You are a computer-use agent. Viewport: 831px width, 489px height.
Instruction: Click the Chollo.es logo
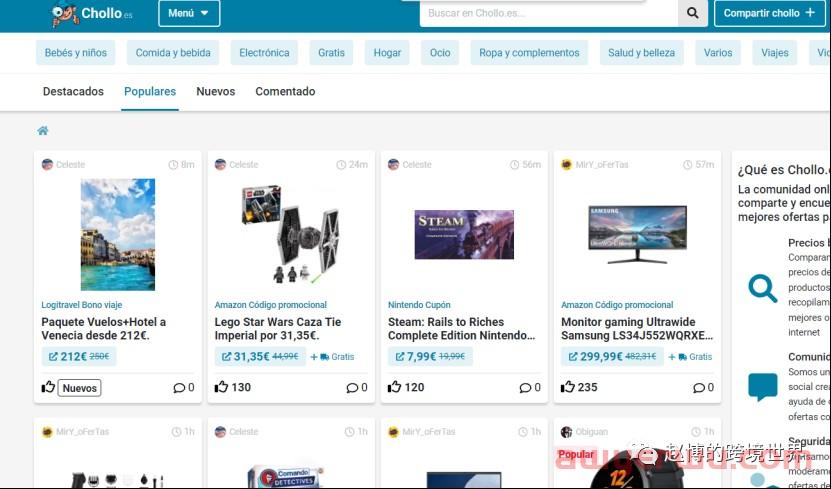pyautogui.click(x=92, y=13)
